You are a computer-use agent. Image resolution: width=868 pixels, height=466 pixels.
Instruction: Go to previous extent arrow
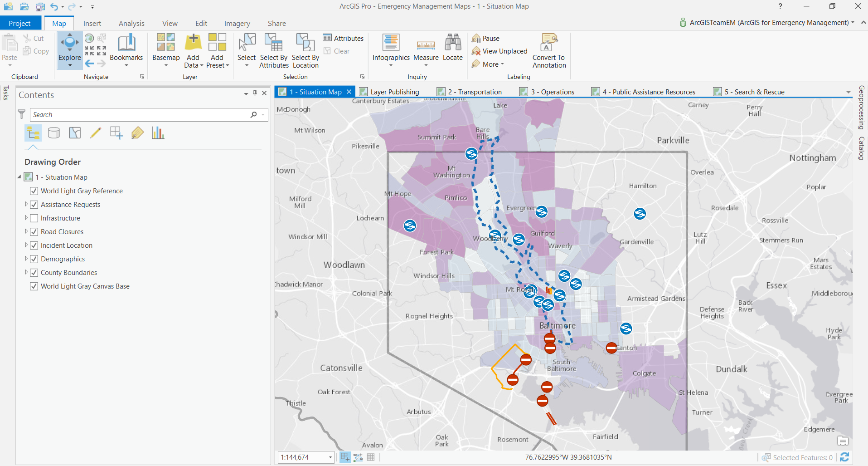click(89, 64)
